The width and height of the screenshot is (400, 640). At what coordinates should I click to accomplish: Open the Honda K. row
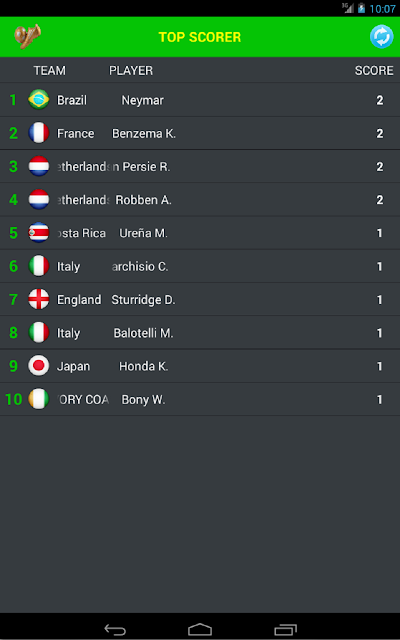pos(200,366)
